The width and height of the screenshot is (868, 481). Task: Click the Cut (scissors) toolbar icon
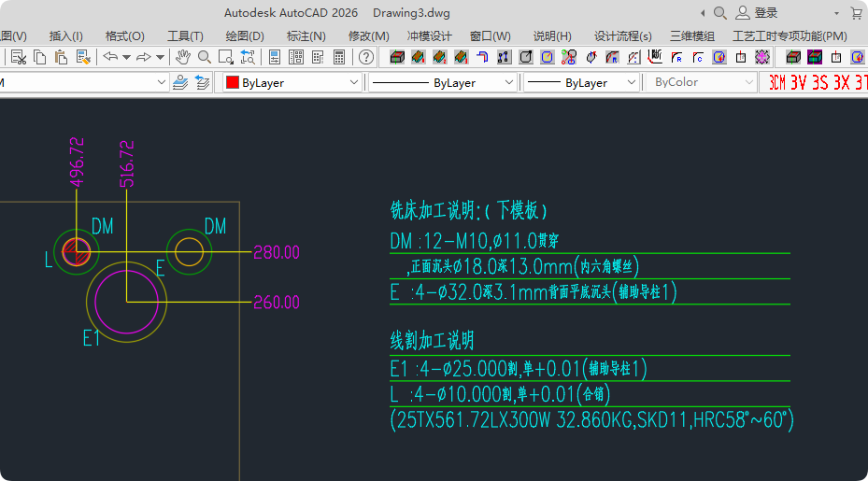point(19,57)
